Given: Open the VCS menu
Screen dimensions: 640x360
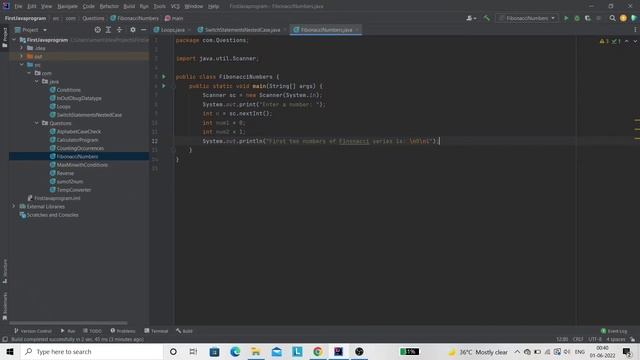Looking at the screenshot, I should click(175, 6).
